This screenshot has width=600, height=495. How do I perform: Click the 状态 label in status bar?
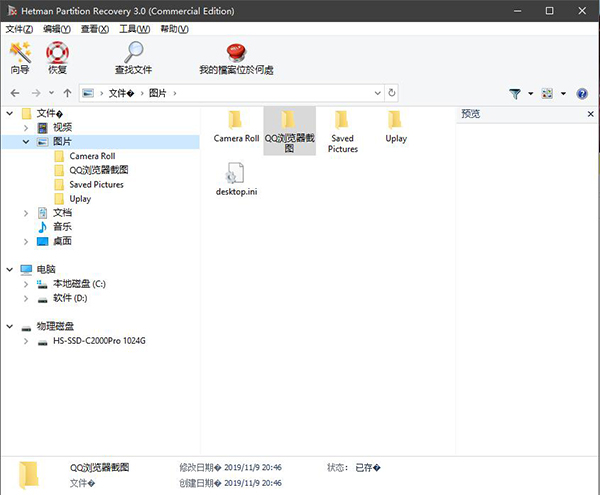[337, 467]
